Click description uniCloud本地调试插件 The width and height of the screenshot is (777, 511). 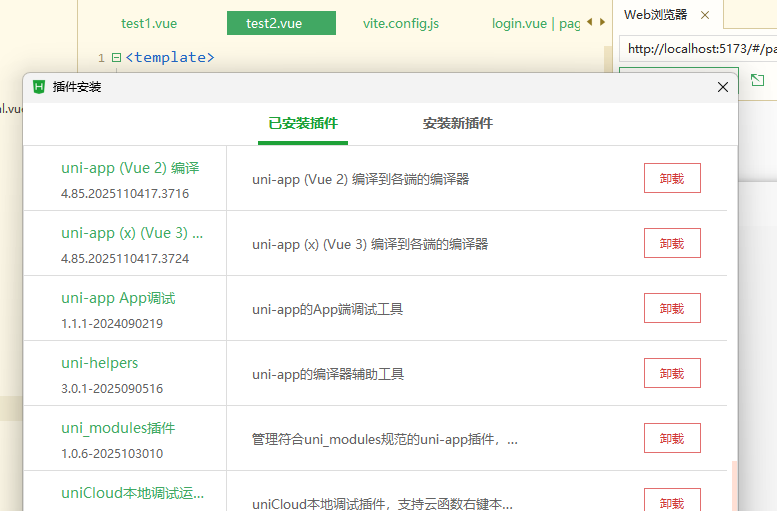(382, 504)
